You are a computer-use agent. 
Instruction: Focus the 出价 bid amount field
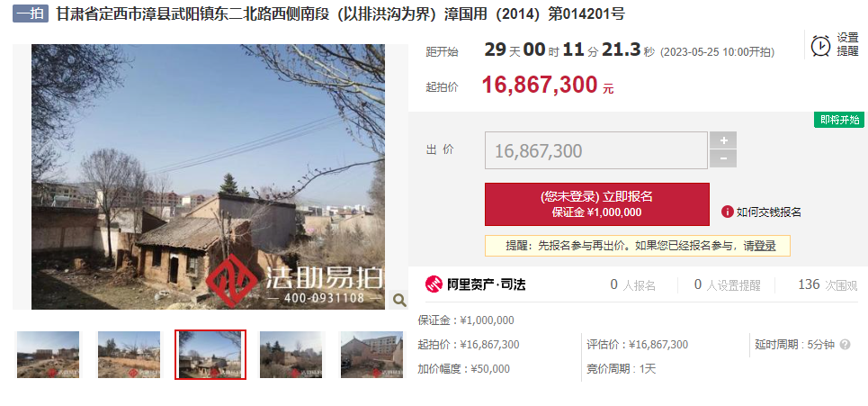pos(596,150)
